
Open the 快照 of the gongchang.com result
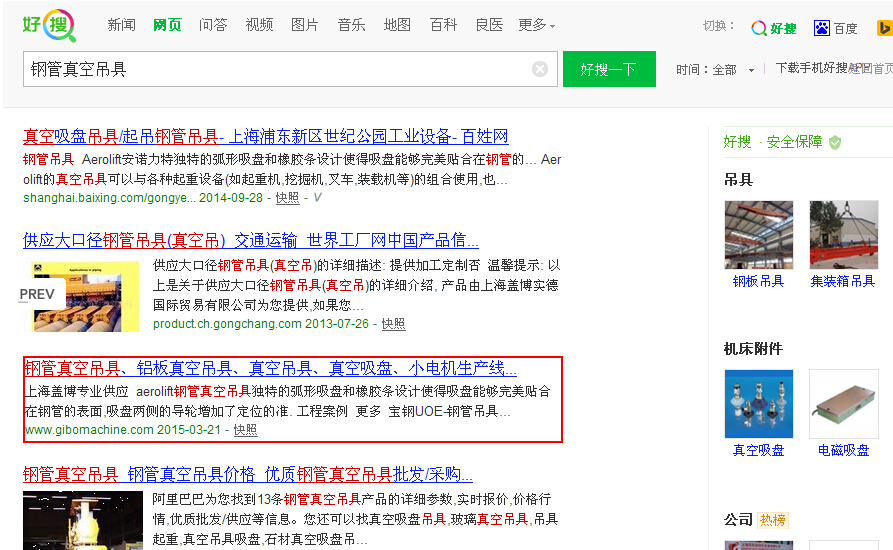point(393,323)
